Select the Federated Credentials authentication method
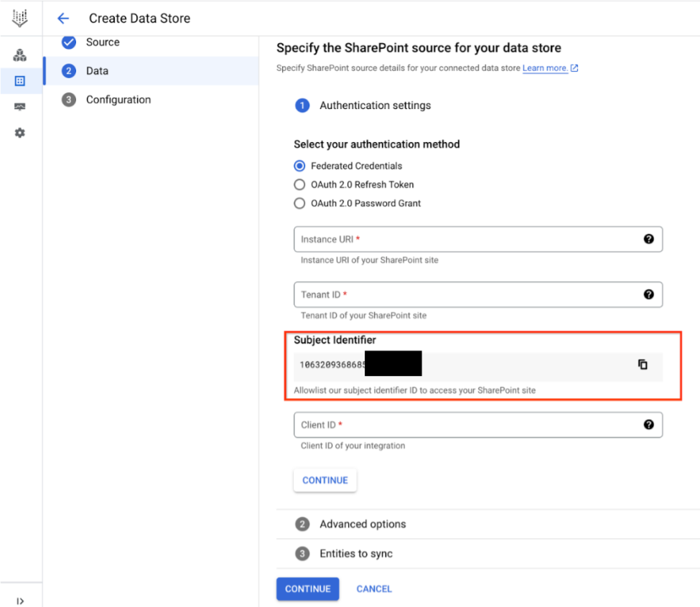700x607 pixels. tap(299, 166)
